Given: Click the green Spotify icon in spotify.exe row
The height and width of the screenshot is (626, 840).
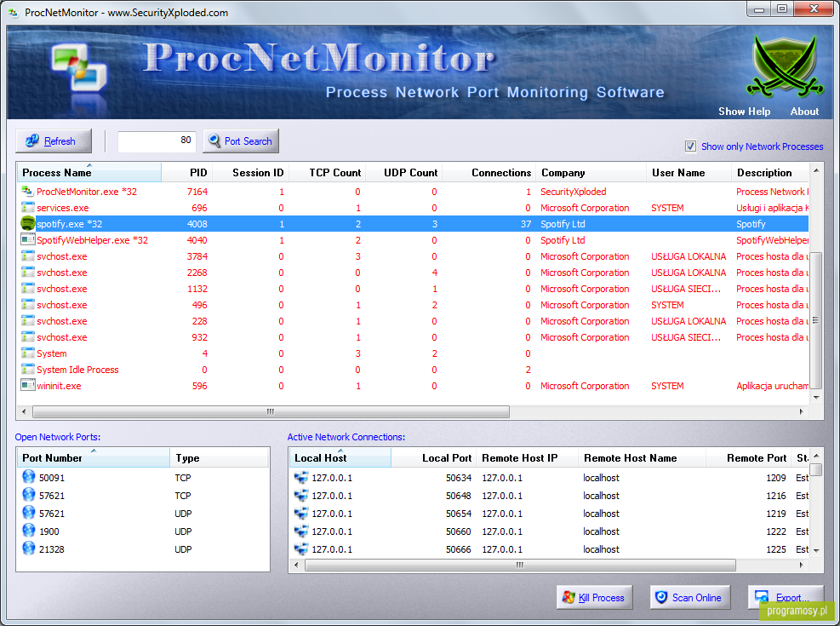Looking at the screenshot, I should (27, 223).
